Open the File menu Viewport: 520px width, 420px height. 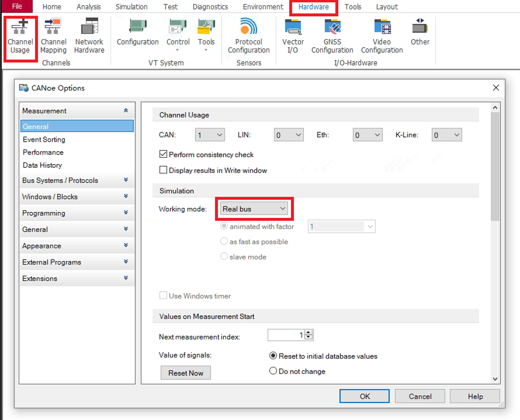17,6
